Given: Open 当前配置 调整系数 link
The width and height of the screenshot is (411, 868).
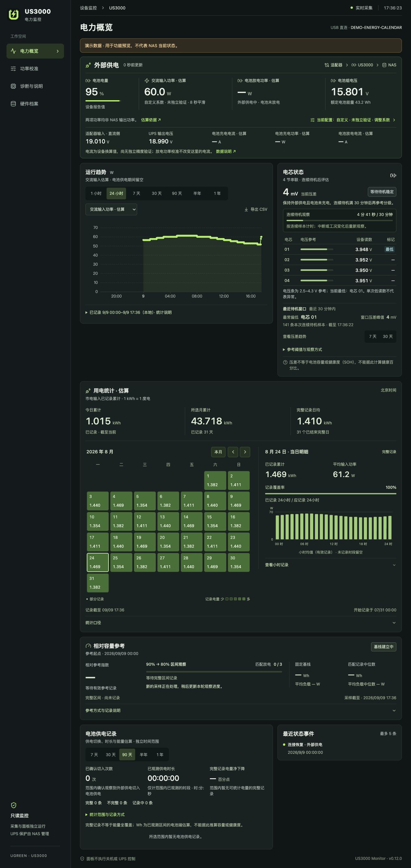Looking at the screenshot, I should 353,120.
